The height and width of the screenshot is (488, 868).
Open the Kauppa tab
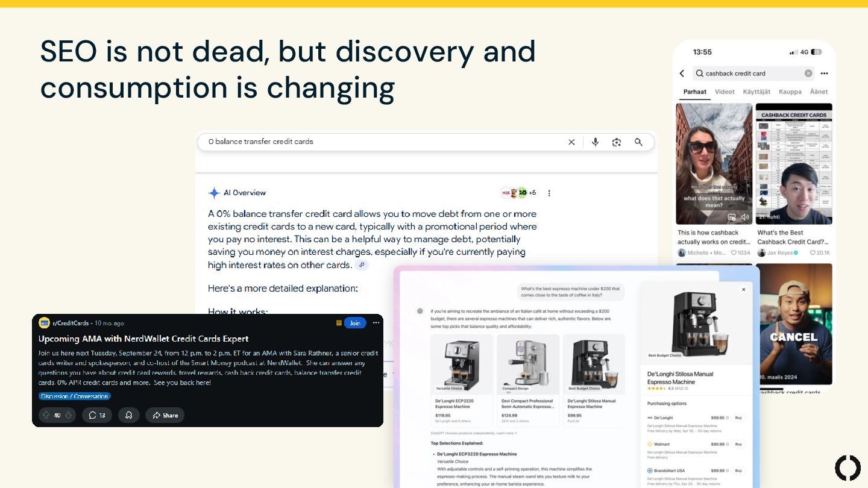(790, 92)
